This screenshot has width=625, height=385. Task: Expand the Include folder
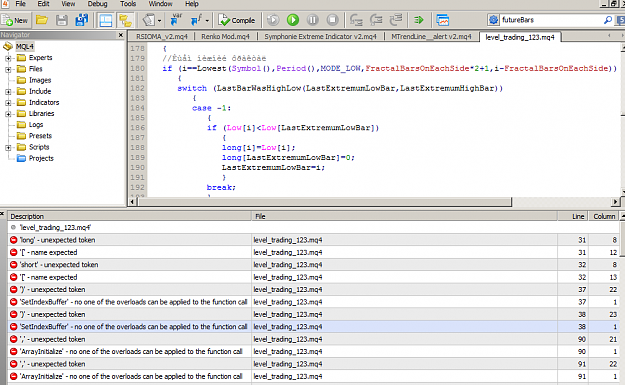(x=8, y=92)
